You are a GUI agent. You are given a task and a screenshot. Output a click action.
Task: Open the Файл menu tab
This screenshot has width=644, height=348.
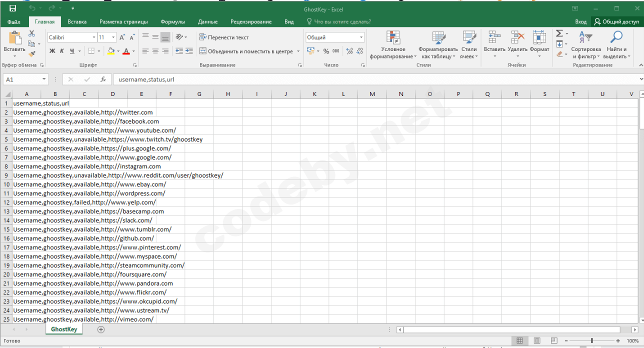[x=14, y=22]
